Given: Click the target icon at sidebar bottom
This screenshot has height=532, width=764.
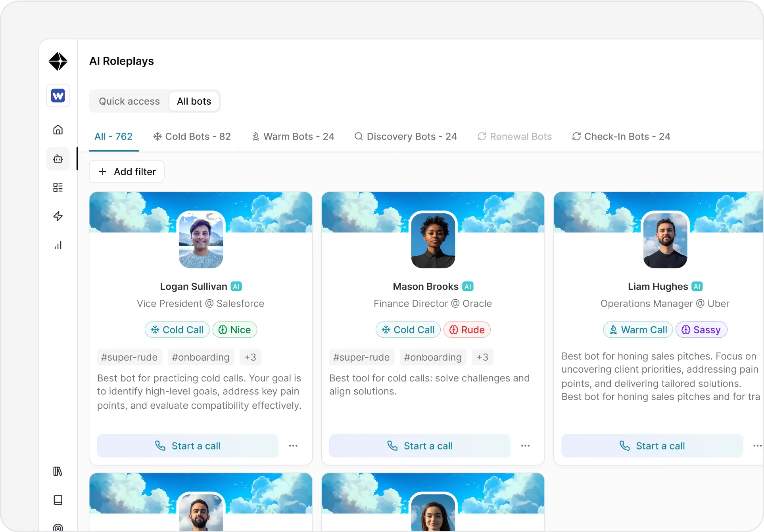Looking at the screenshot, I should (58, 527).
